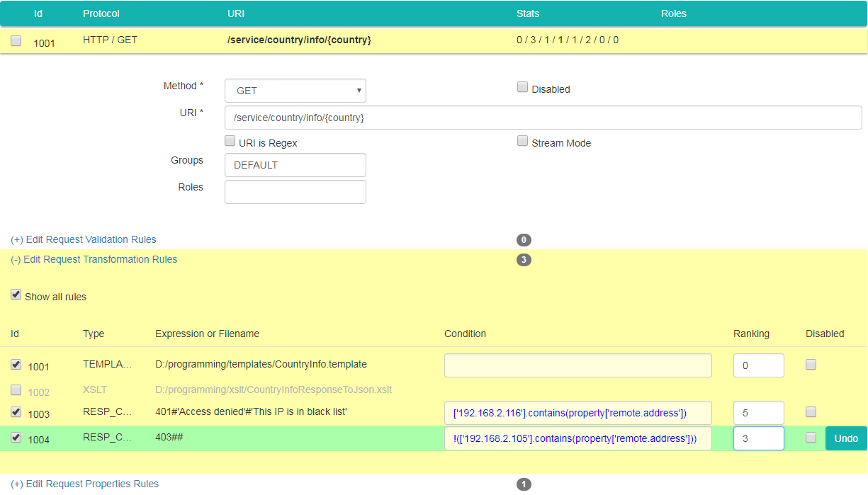Enable Stream Mode checkbox
868x495 pixels.
[x=522, y=142]
